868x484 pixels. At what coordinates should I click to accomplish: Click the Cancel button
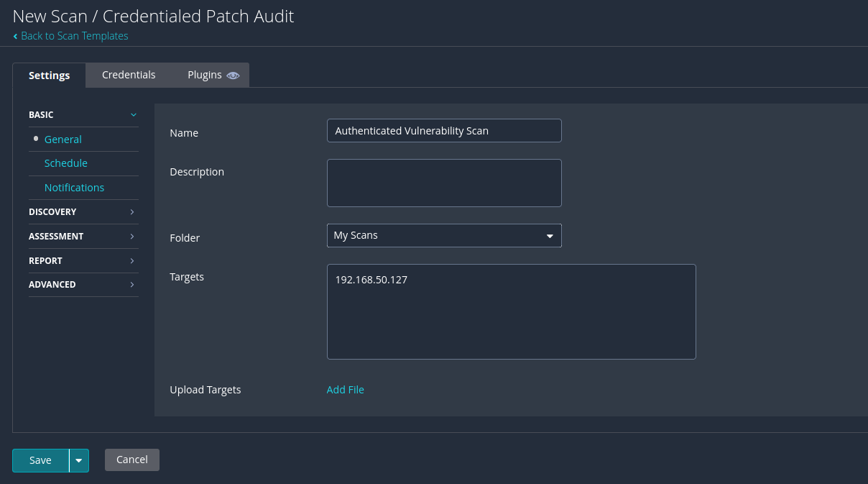132,460
